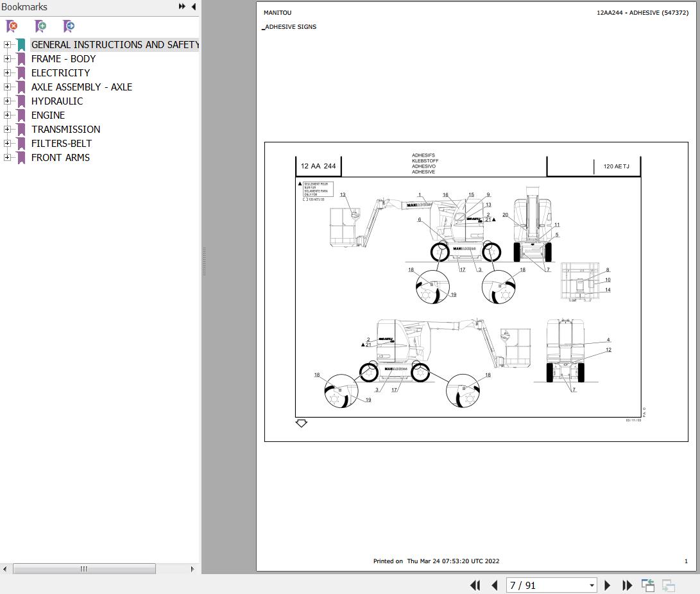Expand the FRAME - BODY bookmark node
Screen dimensions: 700x594
[x=7, y=58]
